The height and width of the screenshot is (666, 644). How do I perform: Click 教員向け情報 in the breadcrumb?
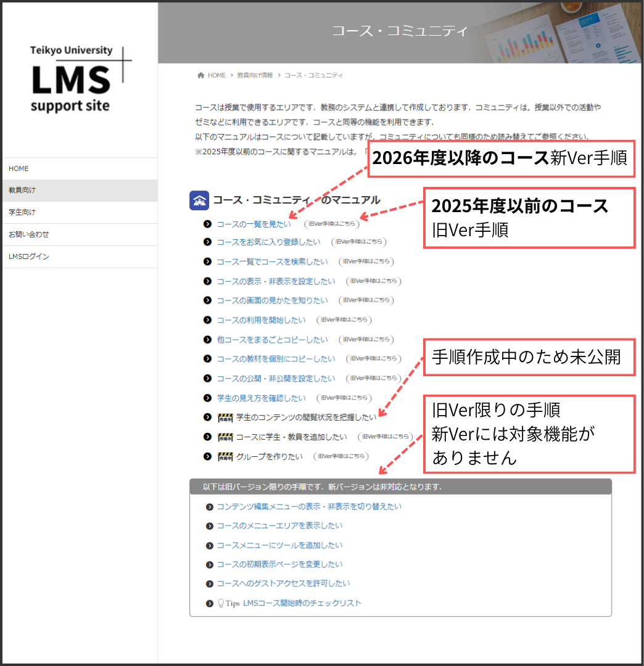255,75
